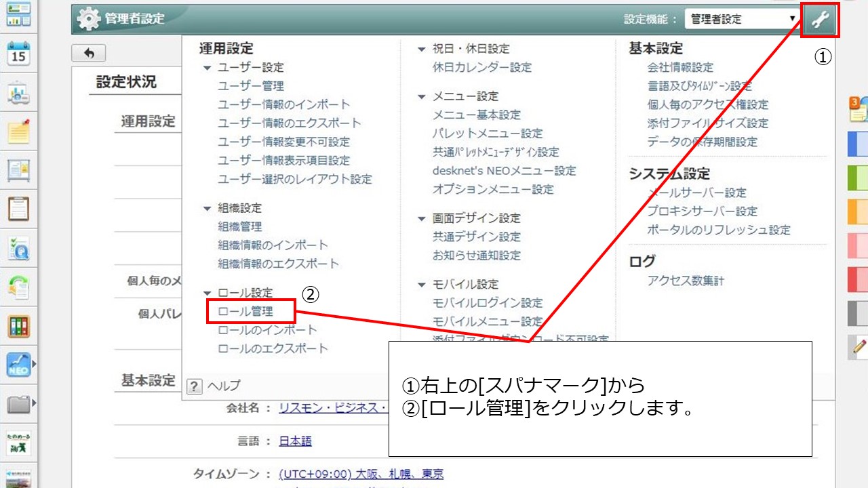Select the orange color swatch
Screen dimensions: 868x488
pos(858,211)
